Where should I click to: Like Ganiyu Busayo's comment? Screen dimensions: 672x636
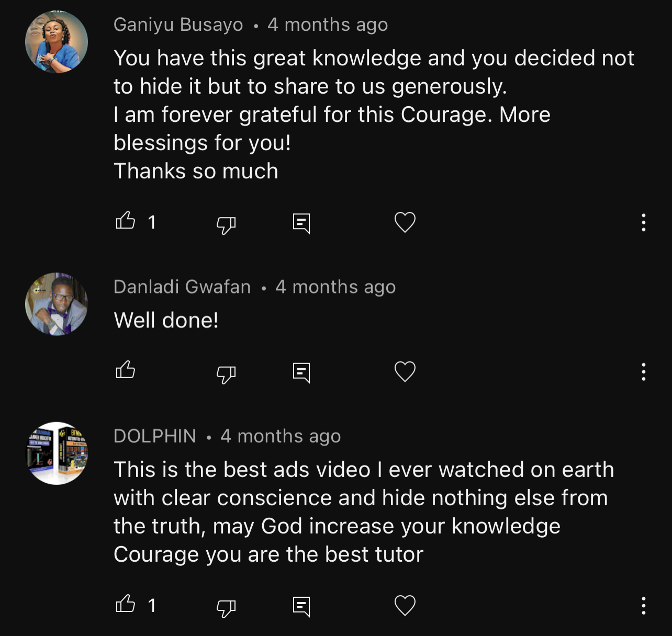126,221
